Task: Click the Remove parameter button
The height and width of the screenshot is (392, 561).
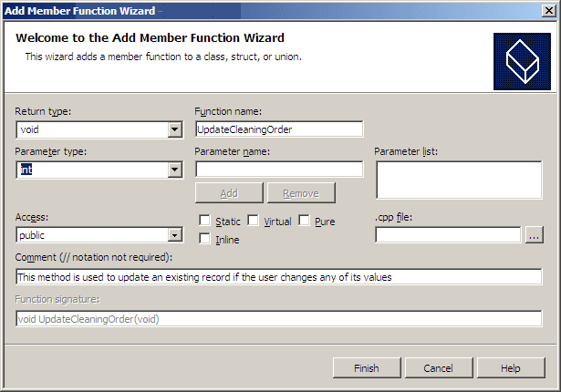Action: tap(301, 193)
